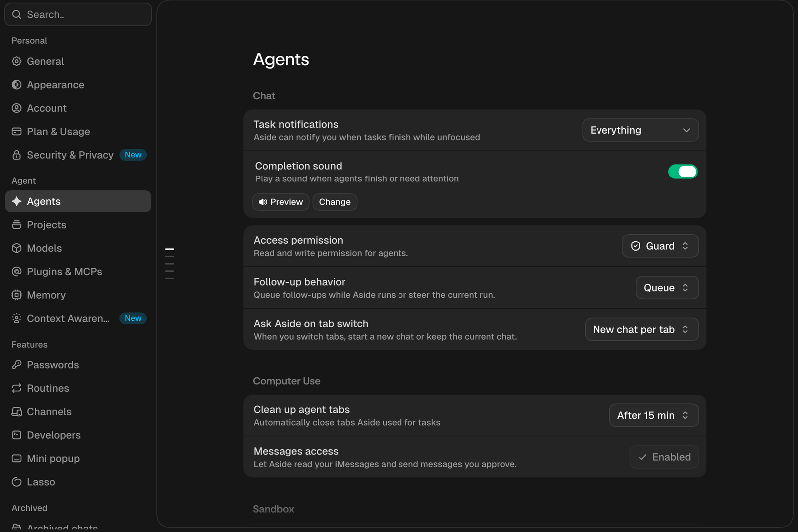The height and width of the screenshot is (532, 798).
Task: Click the top section indicator marker
Action: coord(169,249)
